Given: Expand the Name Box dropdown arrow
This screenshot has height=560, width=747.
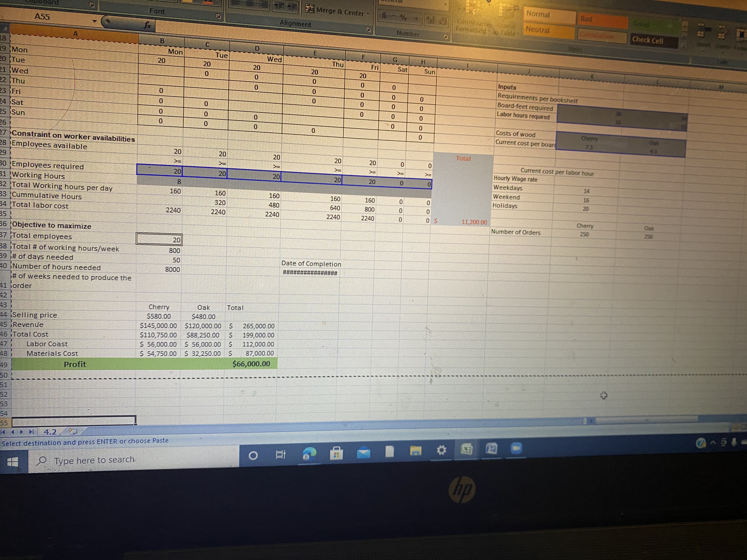Looking at the screenshot, I should point(94,21).
